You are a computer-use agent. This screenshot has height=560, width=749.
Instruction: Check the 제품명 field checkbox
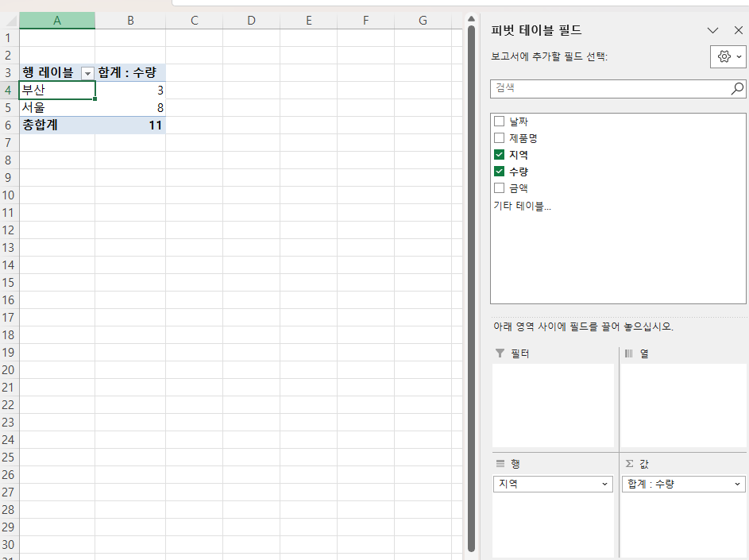tap(499, 138)
